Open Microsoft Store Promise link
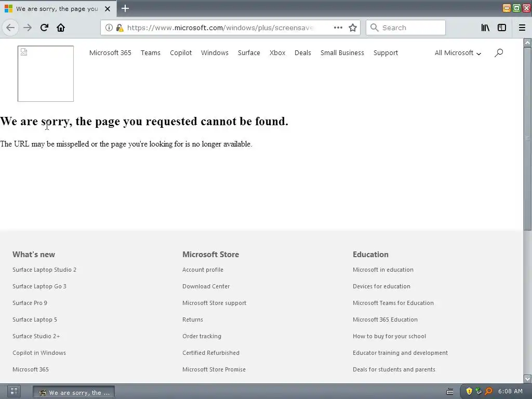This screenshot has height=399, width=532. (214, 369)
